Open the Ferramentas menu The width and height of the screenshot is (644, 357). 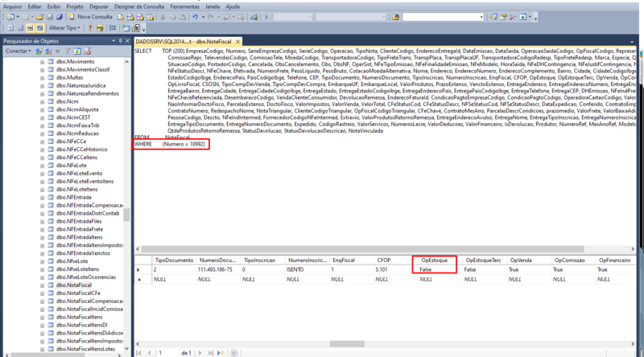coord(185,6)
